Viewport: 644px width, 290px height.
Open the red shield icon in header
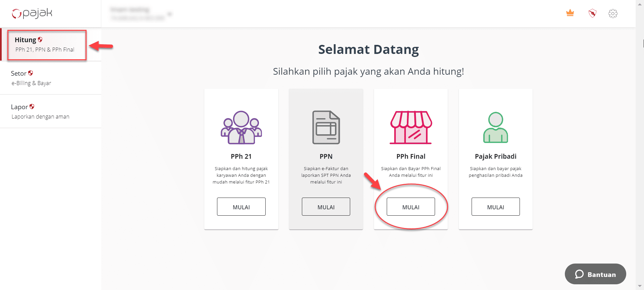[x=592, y=13]
